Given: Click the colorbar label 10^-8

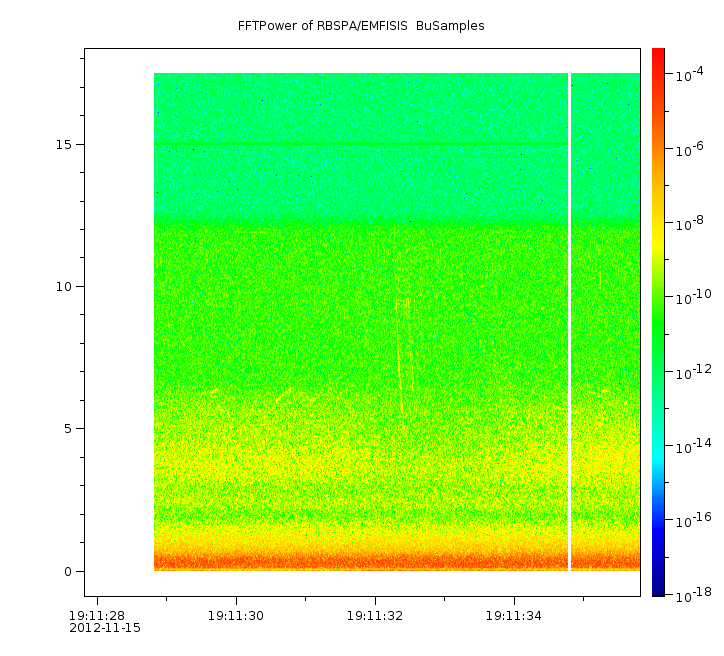Looking at the screenshot, I should point(689,223).
